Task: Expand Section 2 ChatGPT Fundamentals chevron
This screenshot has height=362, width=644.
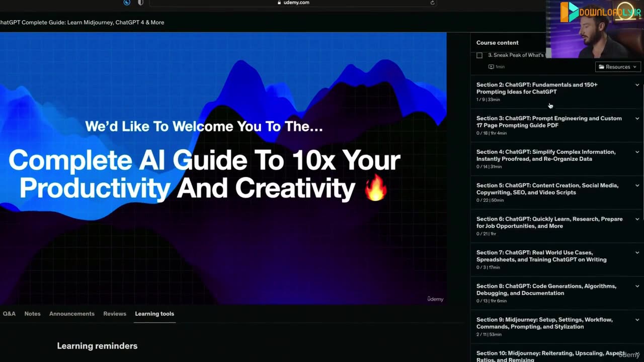Action: coord(637,85)
